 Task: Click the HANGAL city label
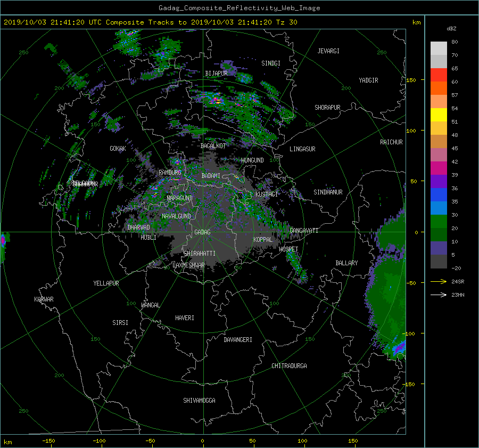150,305
